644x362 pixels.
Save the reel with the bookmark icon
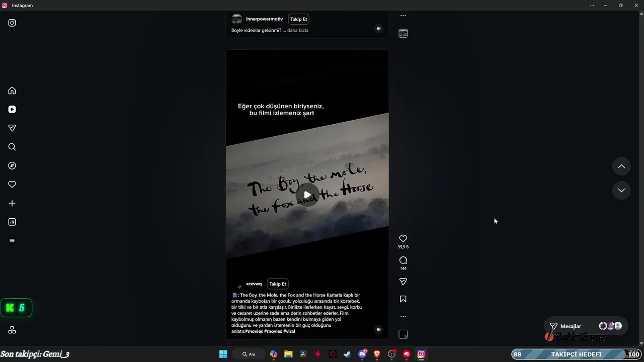[403, 299]
